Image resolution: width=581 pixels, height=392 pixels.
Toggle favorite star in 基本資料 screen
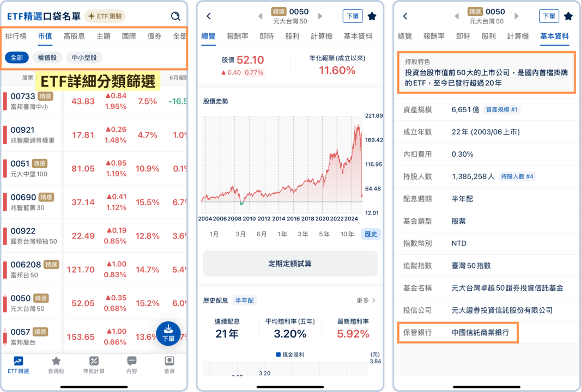(x=568, y=16)
